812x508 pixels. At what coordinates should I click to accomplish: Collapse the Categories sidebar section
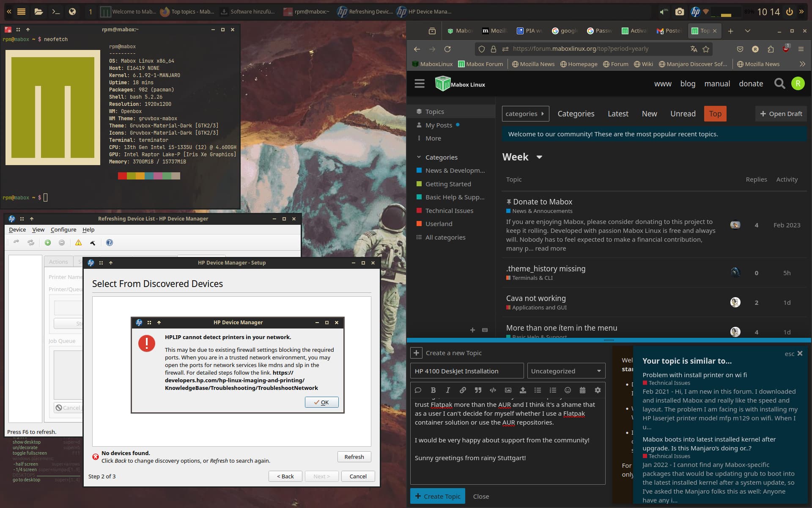[x=419, y=157]
